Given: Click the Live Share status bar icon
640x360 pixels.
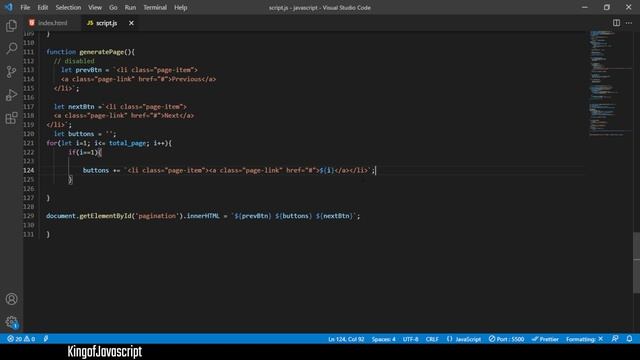Looking at the screenshot, I should [46, 339].
